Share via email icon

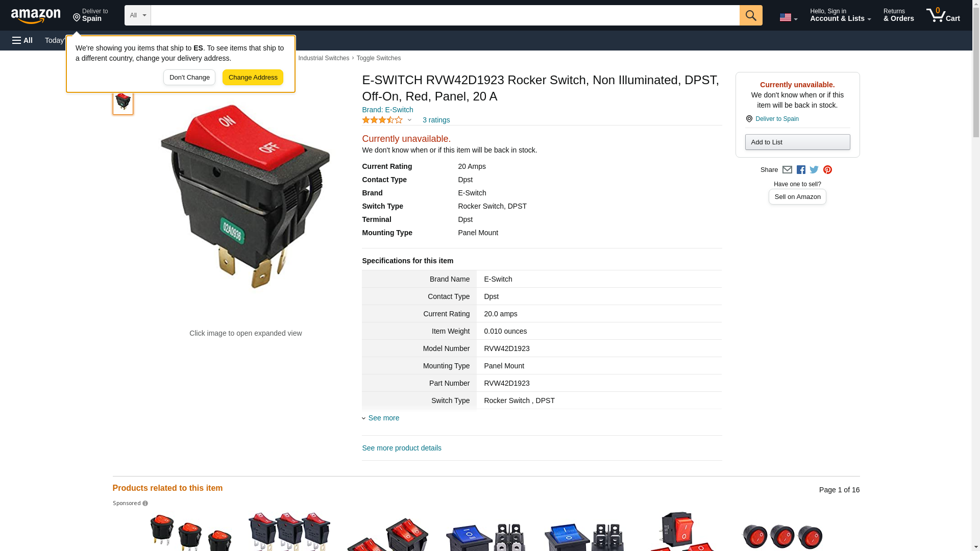pos(787,170)
